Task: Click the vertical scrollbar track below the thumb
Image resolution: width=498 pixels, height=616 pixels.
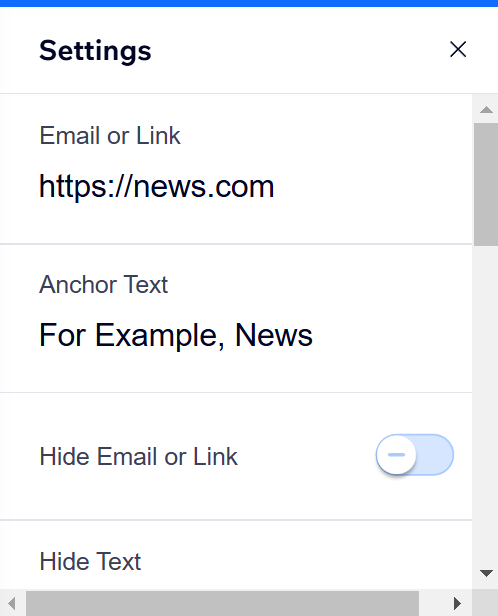Action: click(x=486, y=403)
